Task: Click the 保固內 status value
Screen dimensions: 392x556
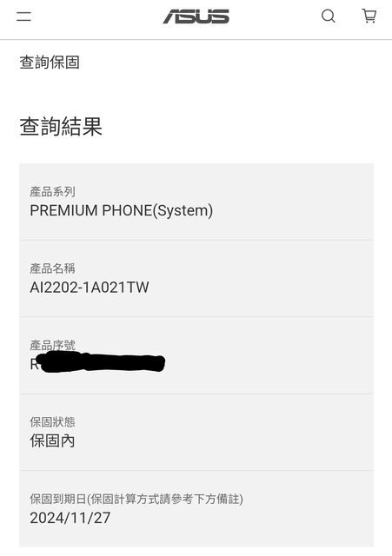Action: [x=52, y=441]
